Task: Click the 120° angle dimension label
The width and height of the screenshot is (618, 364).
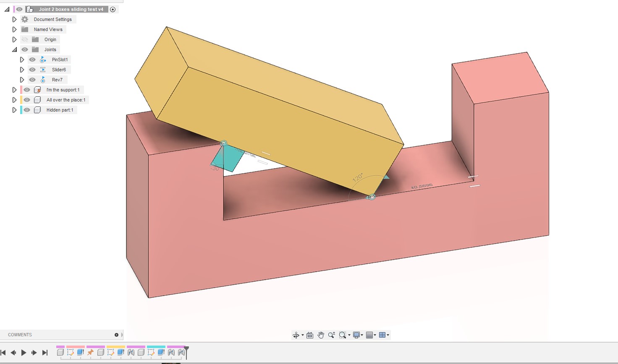Action: point(357,178)
